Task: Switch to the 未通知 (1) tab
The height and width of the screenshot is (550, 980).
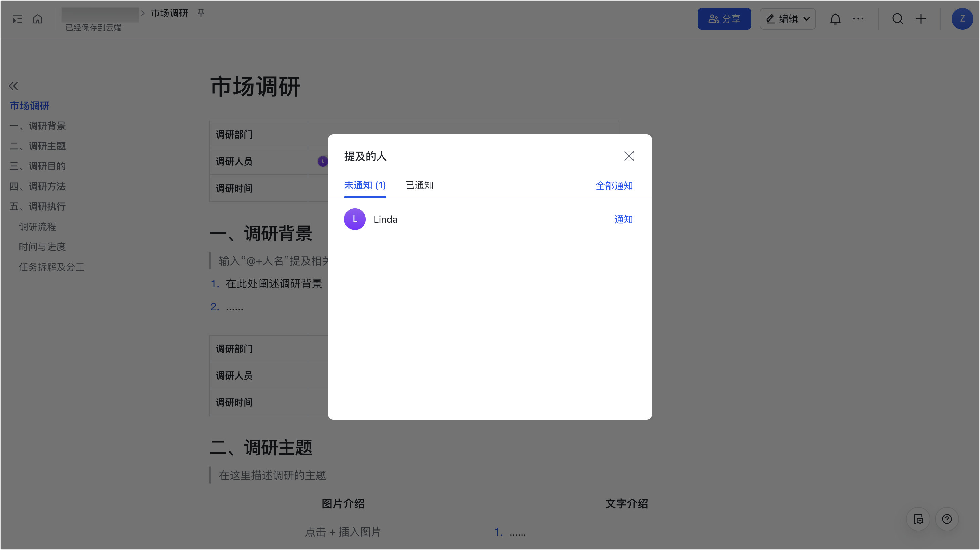Action: (x=365, y=185)
